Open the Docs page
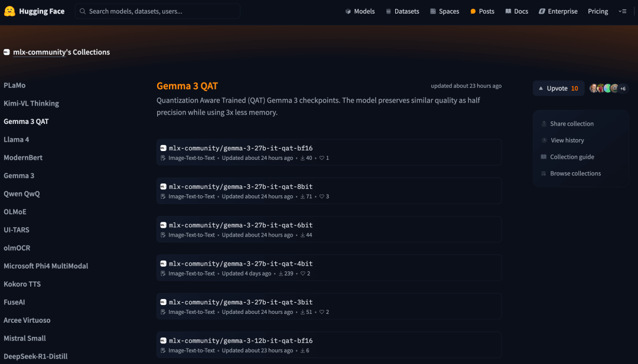This screenshot has width=638, height=364. [516, 11]
